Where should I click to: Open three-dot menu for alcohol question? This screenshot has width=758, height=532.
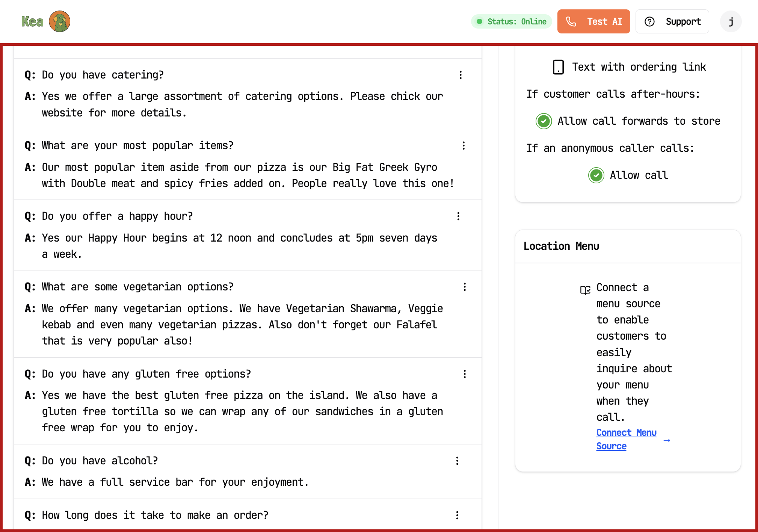457,461
